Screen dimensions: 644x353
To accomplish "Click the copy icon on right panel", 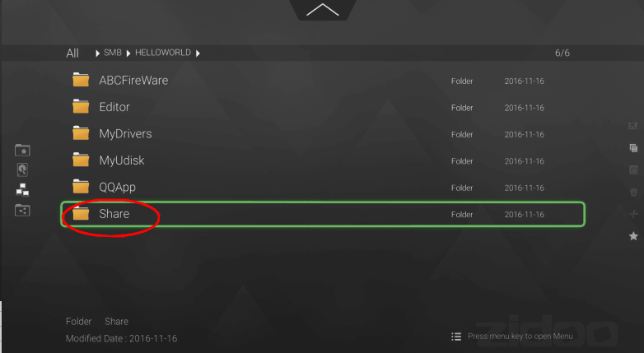I will pos(633,148).
